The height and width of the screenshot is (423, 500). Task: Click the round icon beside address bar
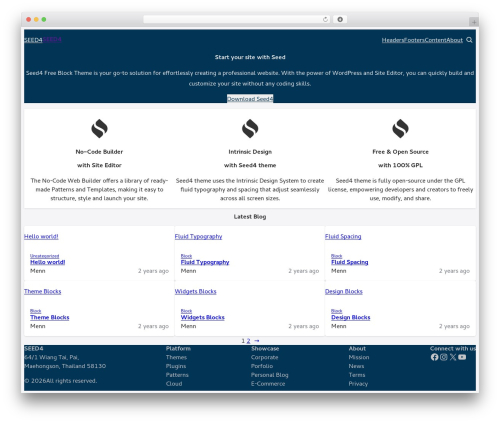[340, 20]
